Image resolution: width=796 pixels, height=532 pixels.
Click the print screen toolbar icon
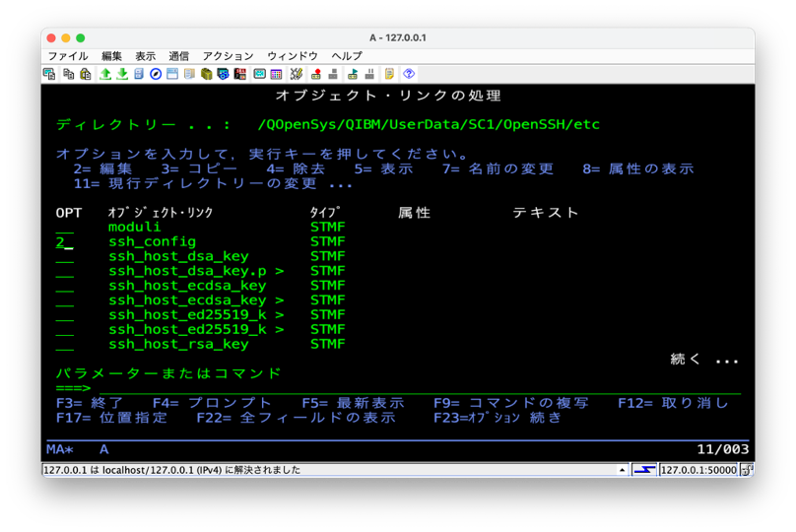(49, 74)
